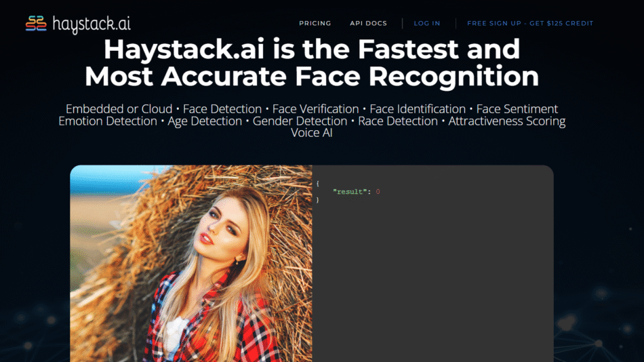The width and height of the screenshot is (644, 362).
Task: Click the "Attractiveness Scoring" feature text
Action: click(x=507, y=121)
